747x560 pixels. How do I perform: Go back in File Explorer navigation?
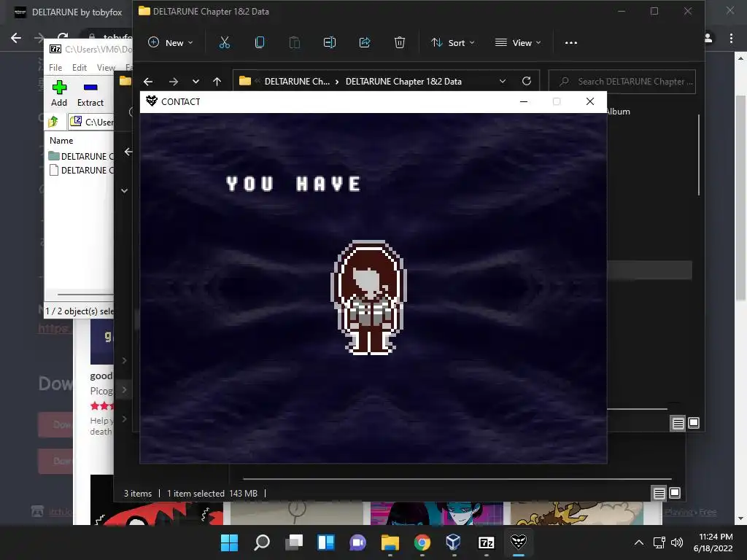(x=148, y=82)
